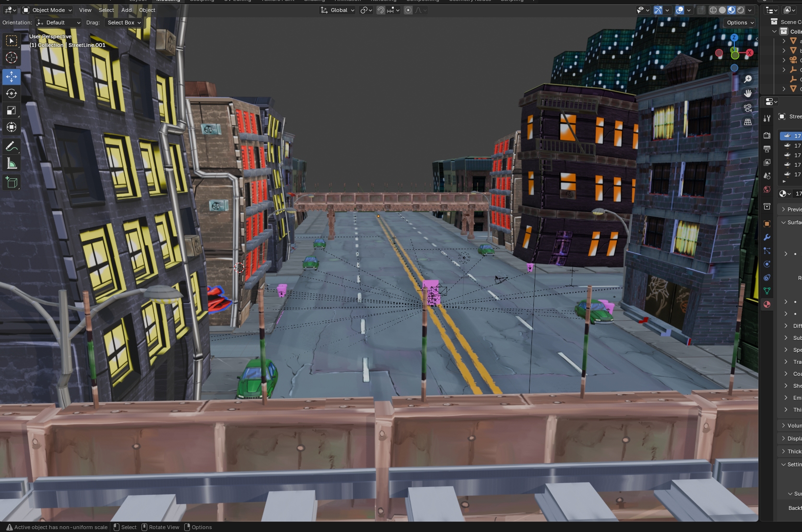Click the Zoom magnifier viewport icon
Viewport: 802px width, 532px height.
(x=748, y=79)
